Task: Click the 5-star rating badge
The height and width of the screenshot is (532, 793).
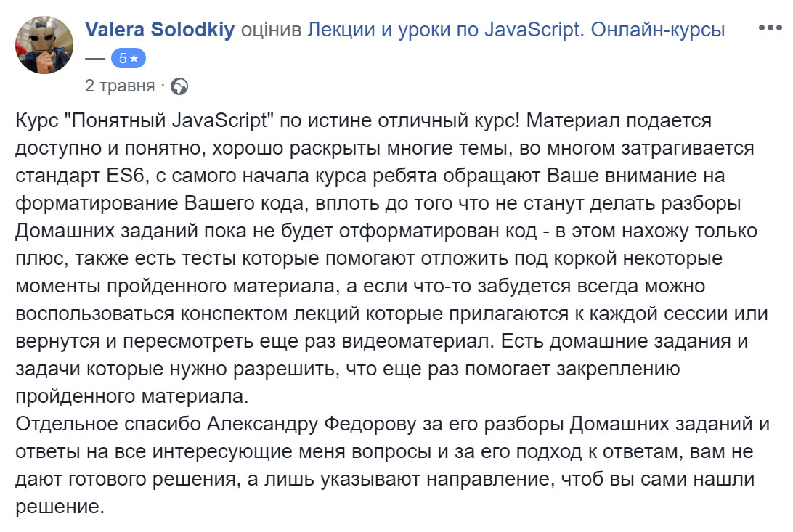Action: pyautogui.click(x=129, y=59)
